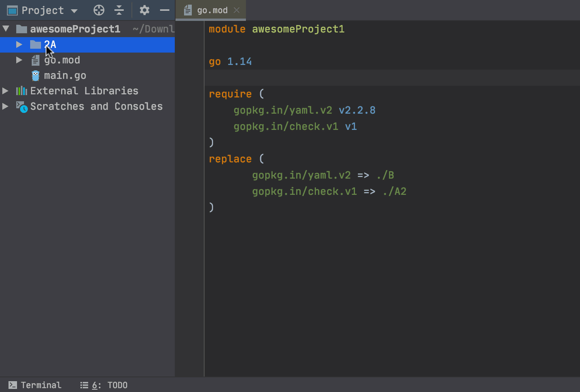The height and width of the screenshot is (392, 580).
Task: Click the closing parenthesis of require block
Action: click(211, 143)
